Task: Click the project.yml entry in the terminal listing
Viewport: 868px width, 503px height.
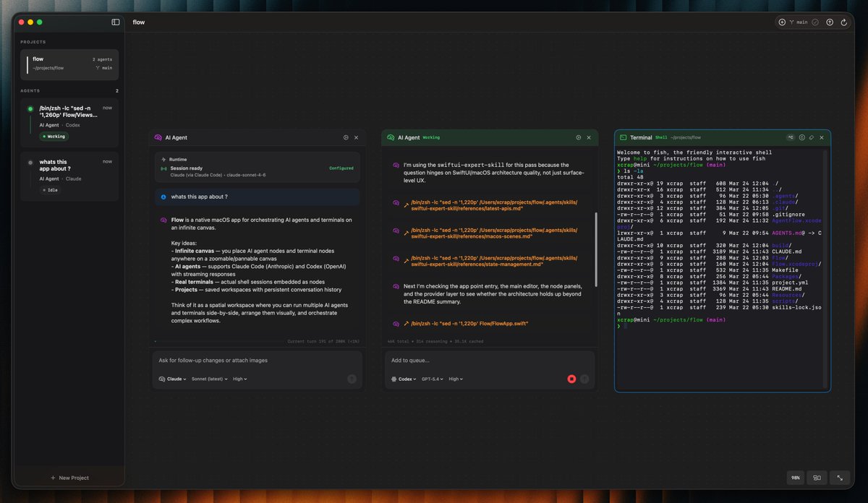Action: pyautogui.click(x=788, y=283)
